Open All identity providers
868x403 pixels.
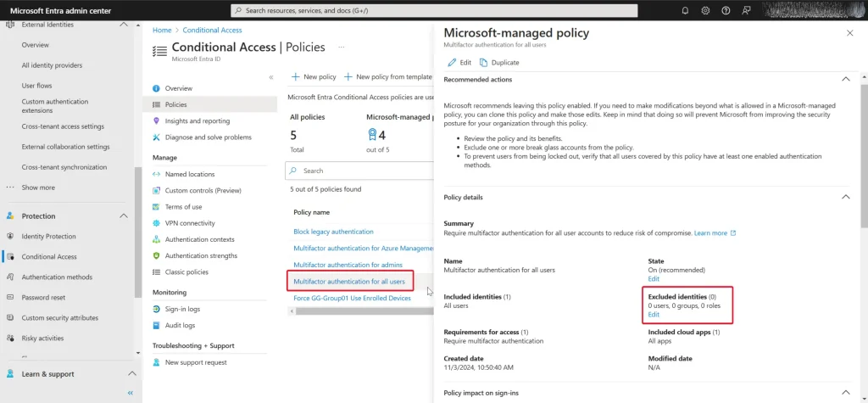coord(52,65)
